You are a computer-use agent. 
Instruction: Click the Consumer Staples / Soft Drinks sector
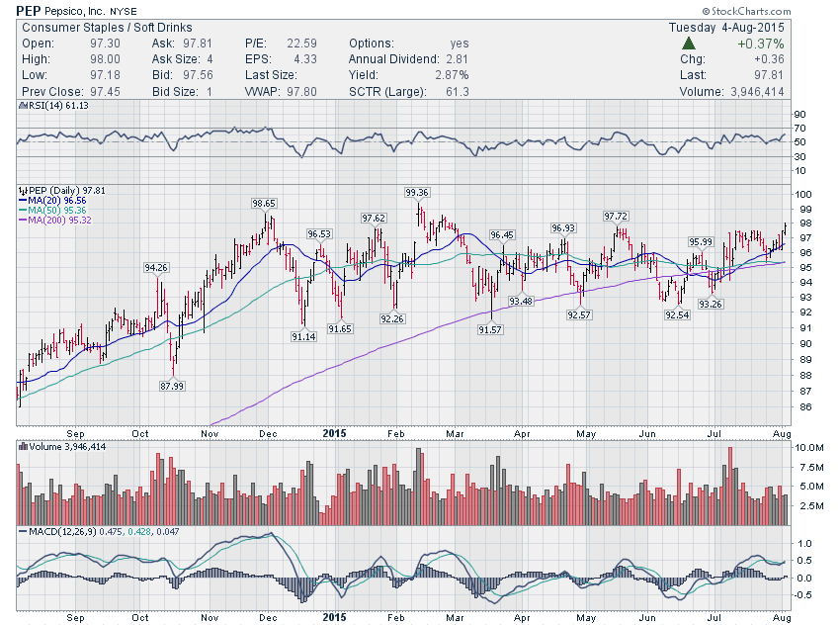107,28
